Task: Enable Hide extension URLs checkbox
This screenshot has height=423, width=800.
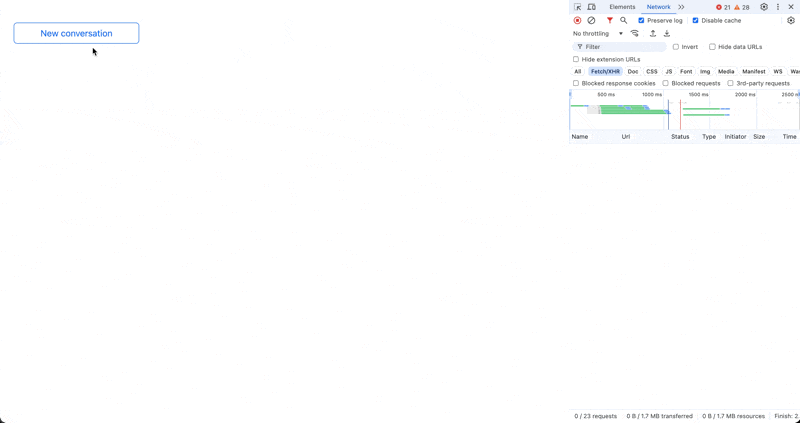Action: [x=576, y=59]
